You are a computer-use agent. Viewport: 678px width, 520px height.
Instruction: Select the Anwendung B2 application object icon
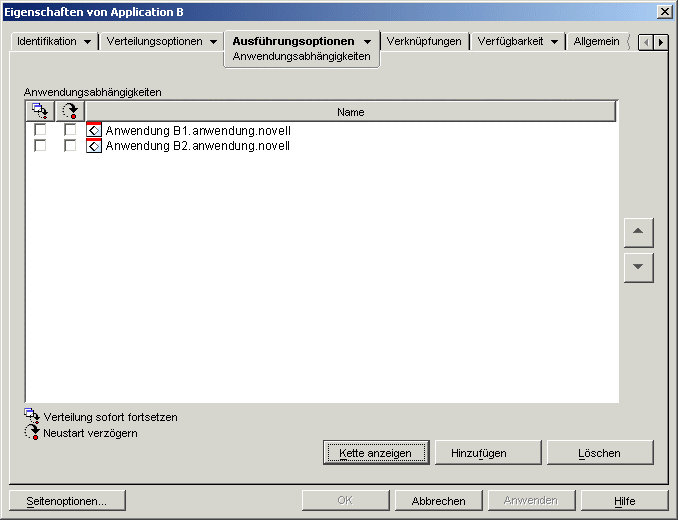(x=94, y=146)
